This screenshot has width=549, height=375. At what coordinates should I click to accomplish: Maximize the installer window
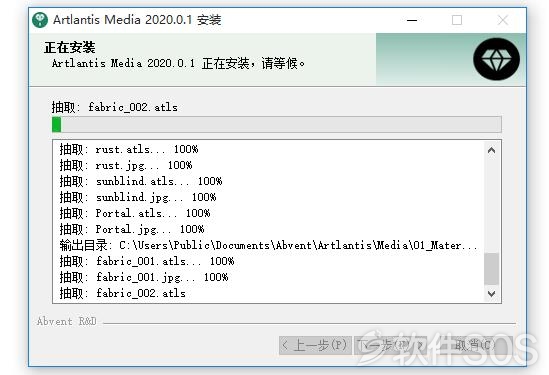pyautogui.click(x=457, y=20)
